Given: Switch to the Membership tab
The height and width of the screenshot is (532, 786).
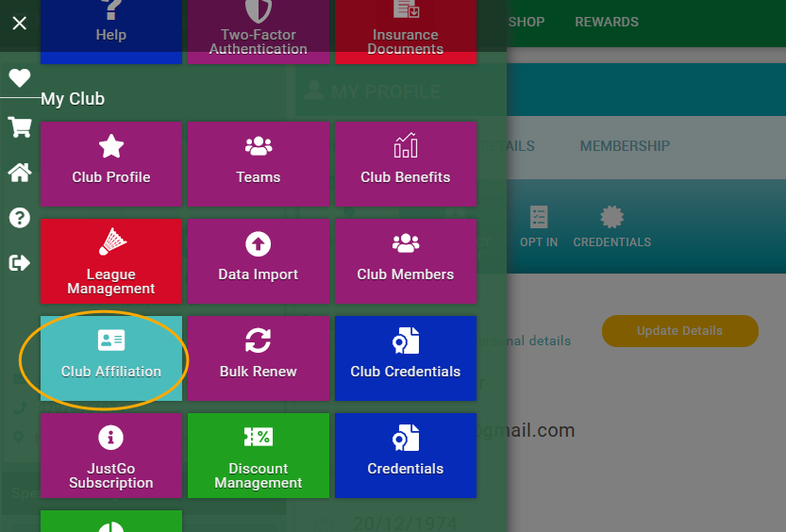Looking at the screenshot, I should click(x=625, y=146).
